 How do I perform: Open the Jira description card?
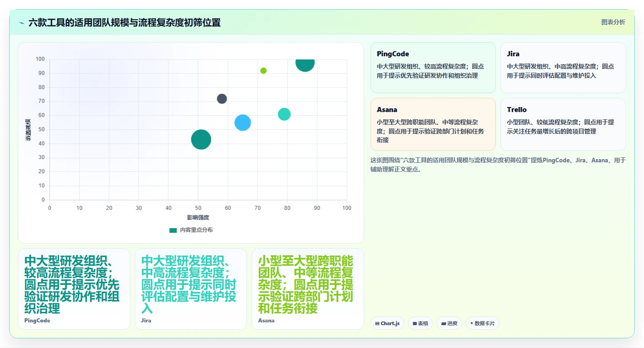coord(563,68)
